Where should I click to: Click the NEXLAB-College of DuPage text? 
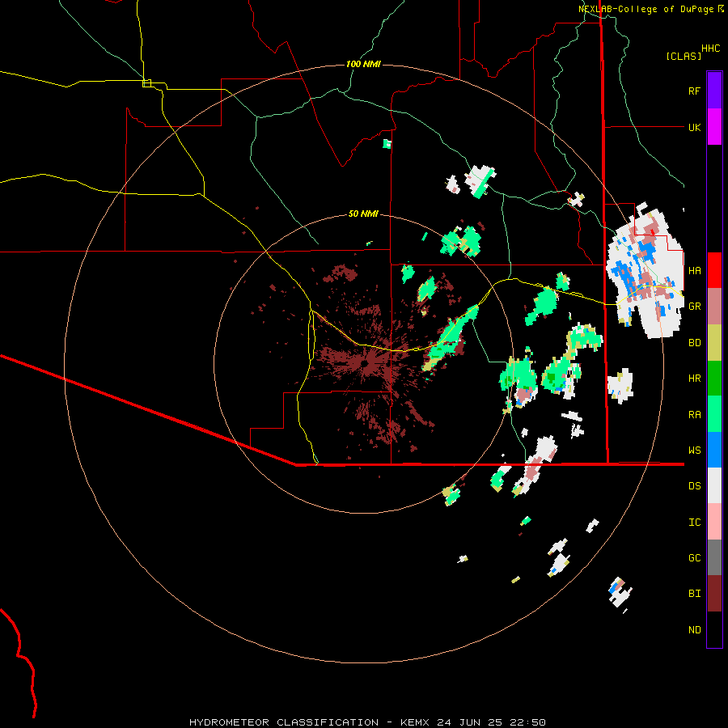click(x=645, y=9)
